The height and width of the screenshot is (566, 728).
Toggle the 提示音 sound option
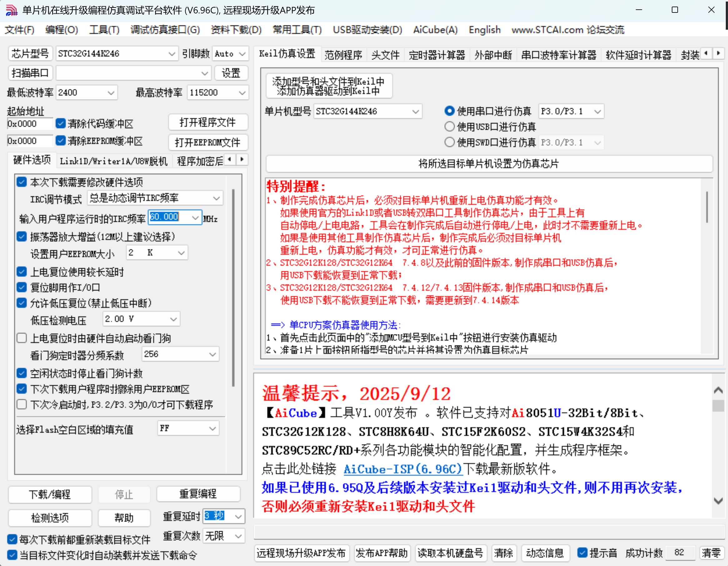point(583,553)
